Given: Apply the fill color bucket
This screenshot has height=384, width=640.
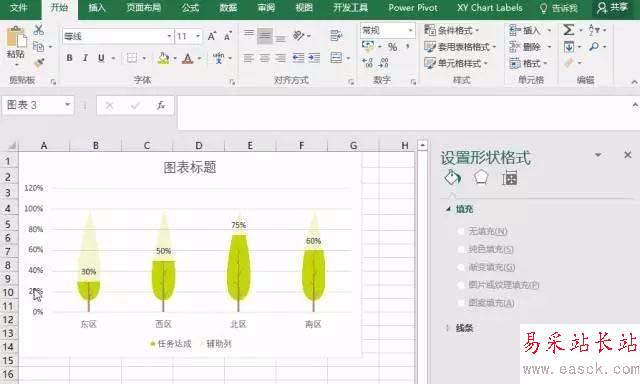Looking at the screenshot, I should pos(163,58).
